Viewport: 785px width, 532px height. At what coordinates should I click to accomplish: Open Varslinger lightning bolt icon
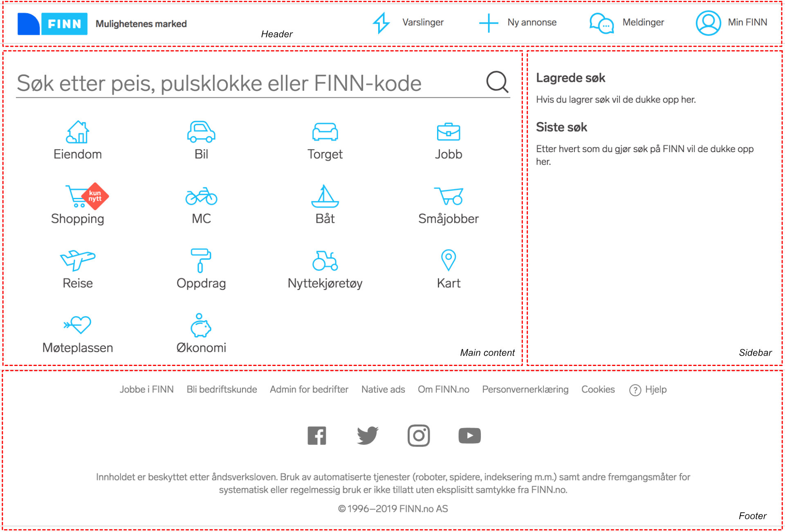point(381,23)
